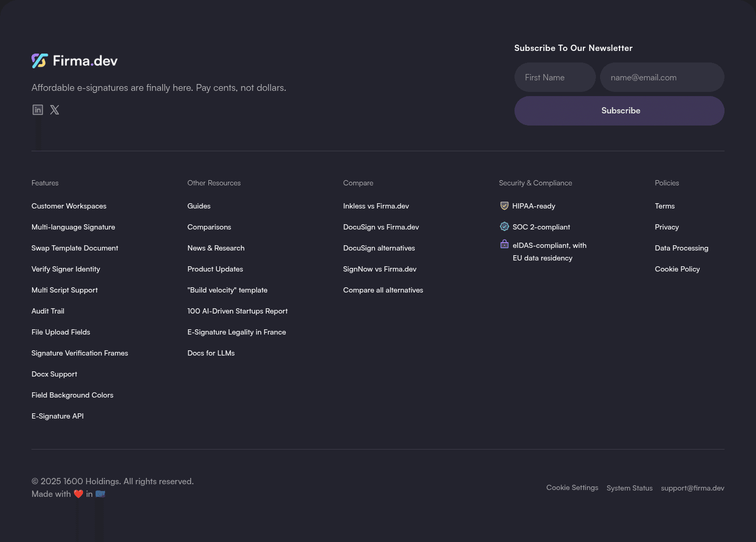Screen dimensions: 756x542
Task: Click the Compare column heading
Action: coord(358,183)
